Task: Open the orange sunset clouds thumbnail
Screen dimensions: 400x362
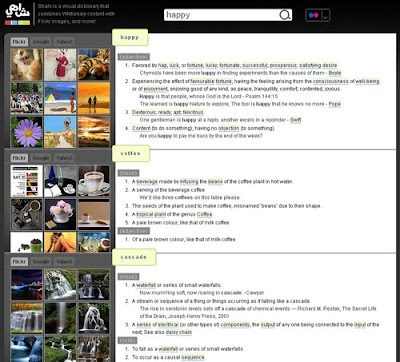Action: pyautogui.click(x=94, y=132)
